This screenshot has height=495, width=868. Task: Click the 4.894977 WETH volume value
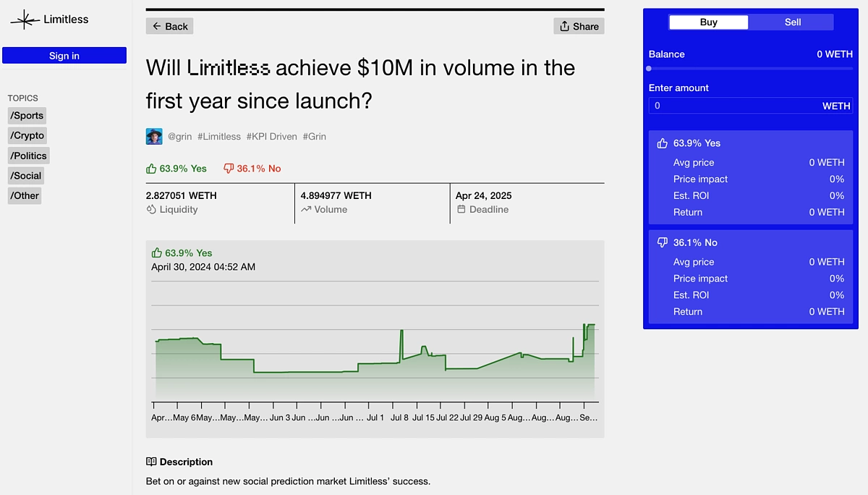pyautogui.click(x=336, y=195)
